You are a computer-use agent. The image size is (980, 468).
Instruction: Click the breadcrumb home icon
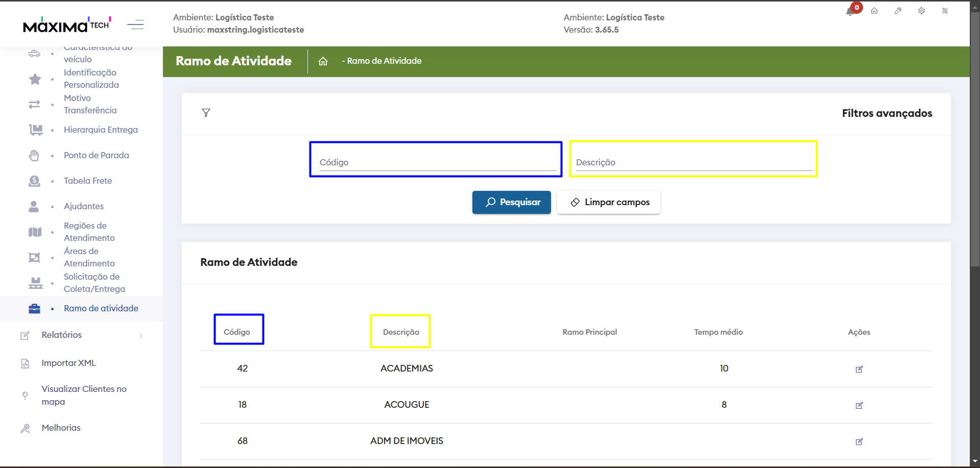tap(323, 61)
